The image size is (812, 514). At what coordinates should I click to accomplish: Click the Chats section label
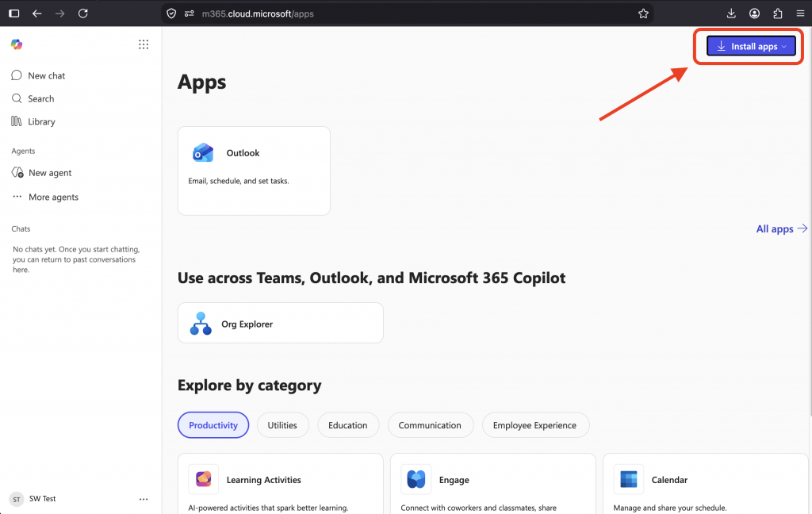[x=21, y=228]
